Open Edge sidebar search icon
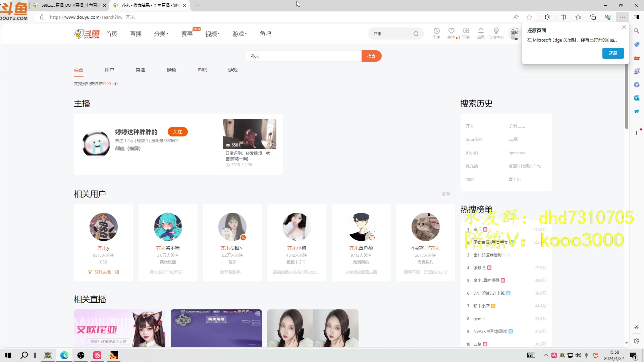 637,31
